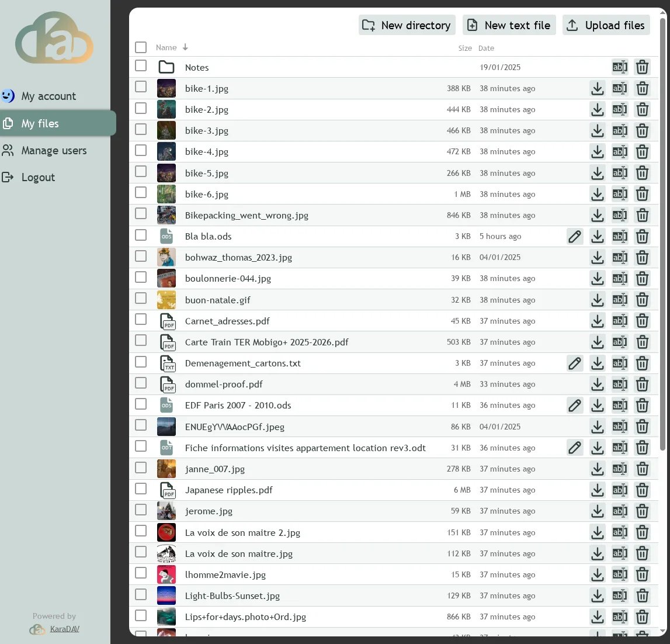Open the My account page
Screen dimensions: 670x644
click(48, 96)
